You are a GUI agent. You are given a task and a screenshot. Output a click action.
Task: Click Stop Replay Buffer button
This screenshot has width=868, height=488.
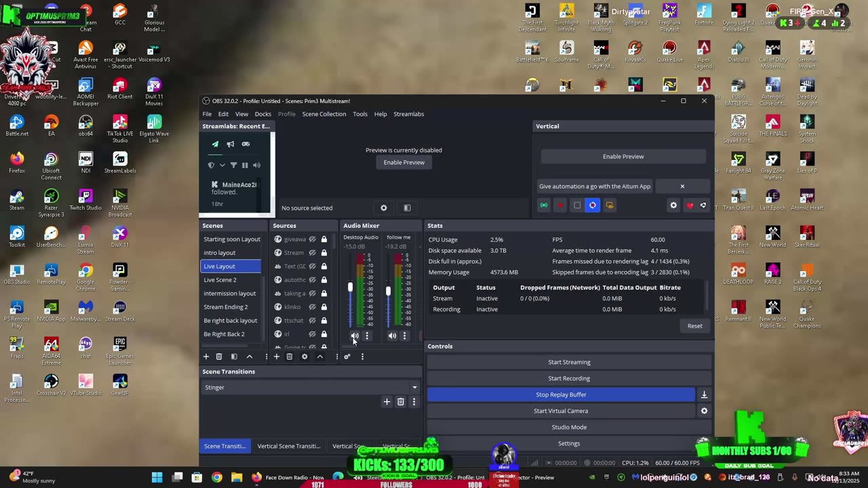(x=561, y=394)
